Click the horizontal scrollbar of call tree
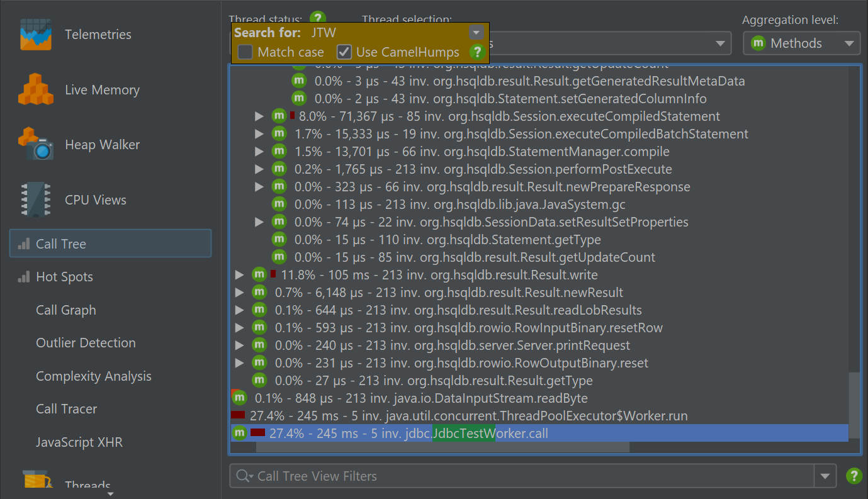This screenshot has width=868, height=499. (442, 447)
